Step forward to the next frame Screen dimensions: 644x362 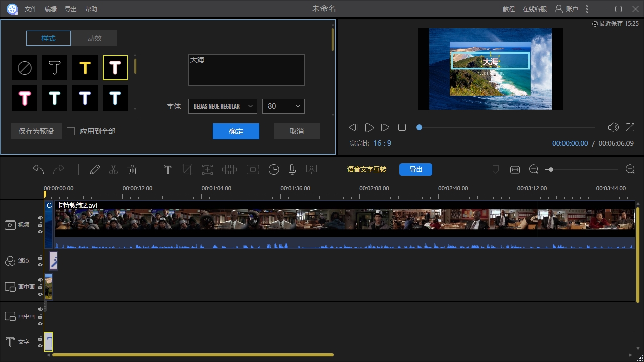[385, 127]
